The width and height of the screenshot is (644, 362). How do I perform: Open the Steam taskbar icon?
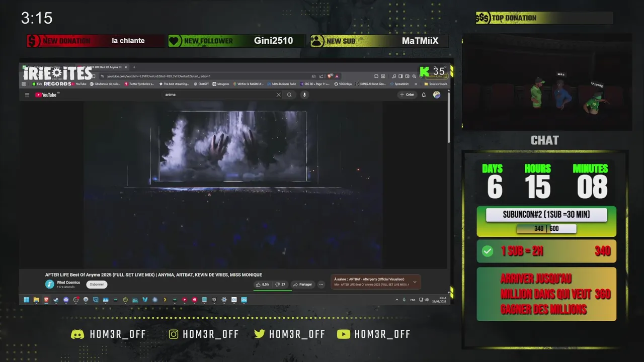point(56,300)
